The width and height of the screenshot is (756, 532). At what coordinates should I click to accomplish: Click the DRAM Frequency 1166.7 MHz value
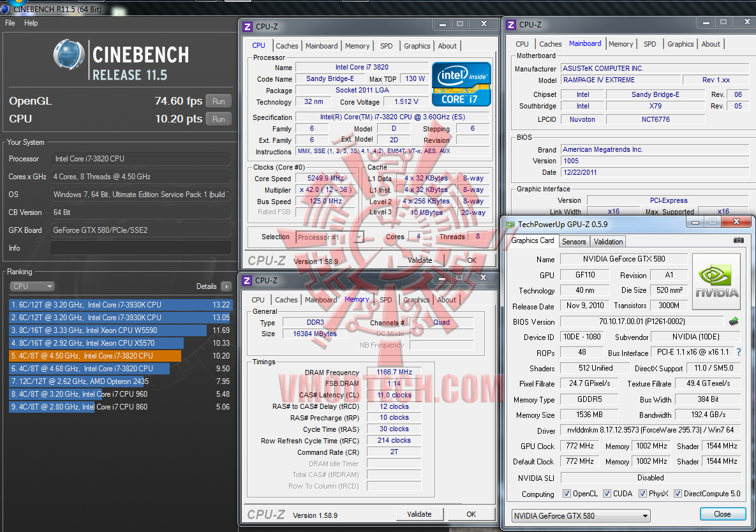click(x=394, y=372)
